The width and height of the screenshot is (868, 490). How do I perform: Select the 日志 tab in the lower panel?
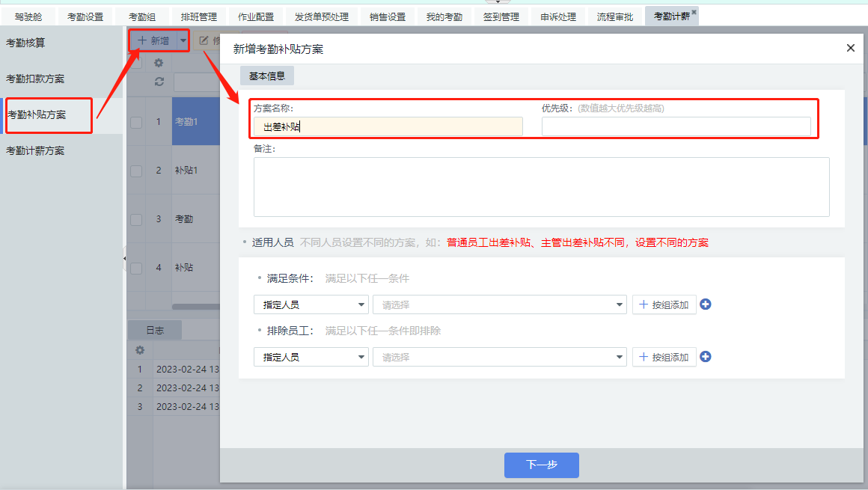click(x=155, y=330)
